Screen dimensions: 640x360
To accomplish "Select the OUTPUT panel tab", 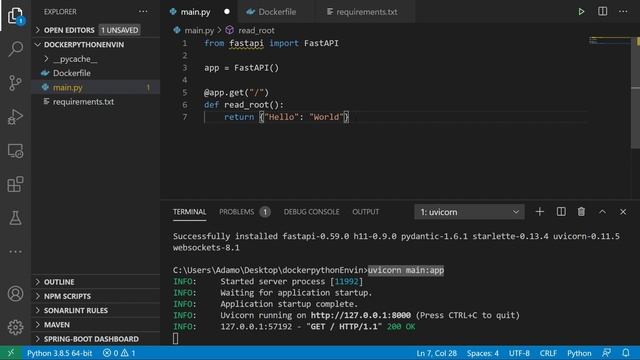I will click(x=366, y=212).
